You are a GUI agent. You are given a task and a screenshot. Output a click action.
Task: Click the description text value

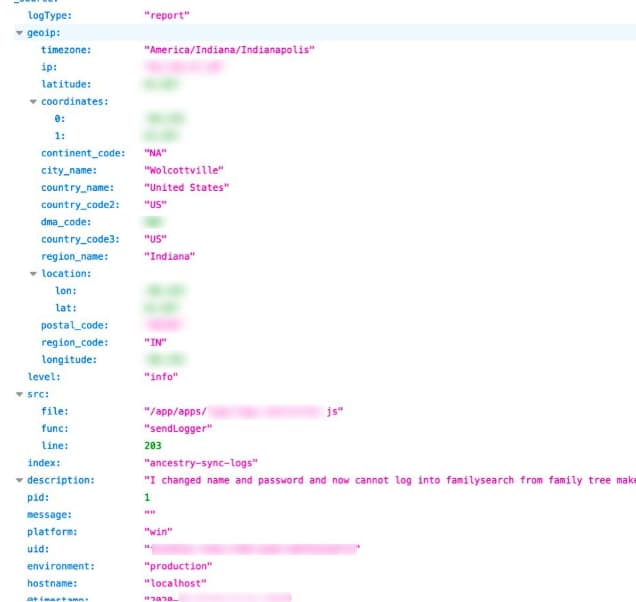pyautogui.click(x=389, y=480)
